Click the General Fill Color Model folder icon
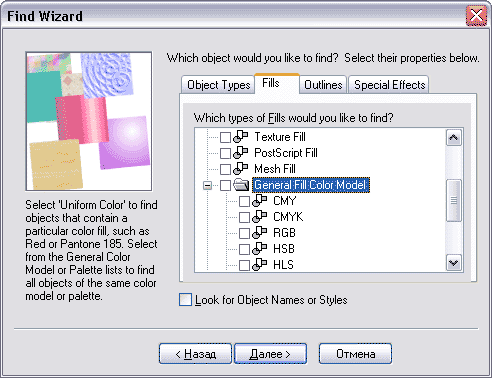 point(241,185)
